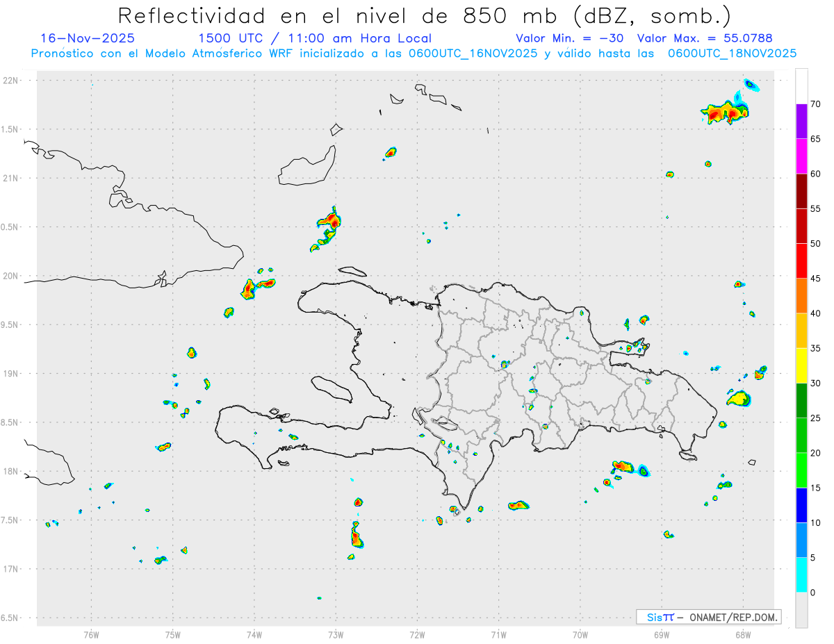Click the colorbar scale label '20'
Image resolution: width=834 pixels, height=644 pixels.
pyautogui.click(x=817, y=453)
